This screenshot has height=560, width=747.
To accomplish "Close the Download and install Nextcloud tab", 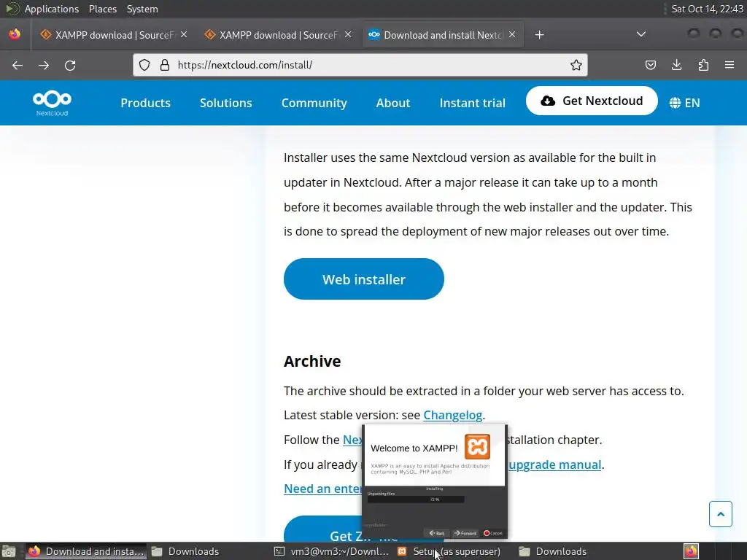I will pos(512,35).
